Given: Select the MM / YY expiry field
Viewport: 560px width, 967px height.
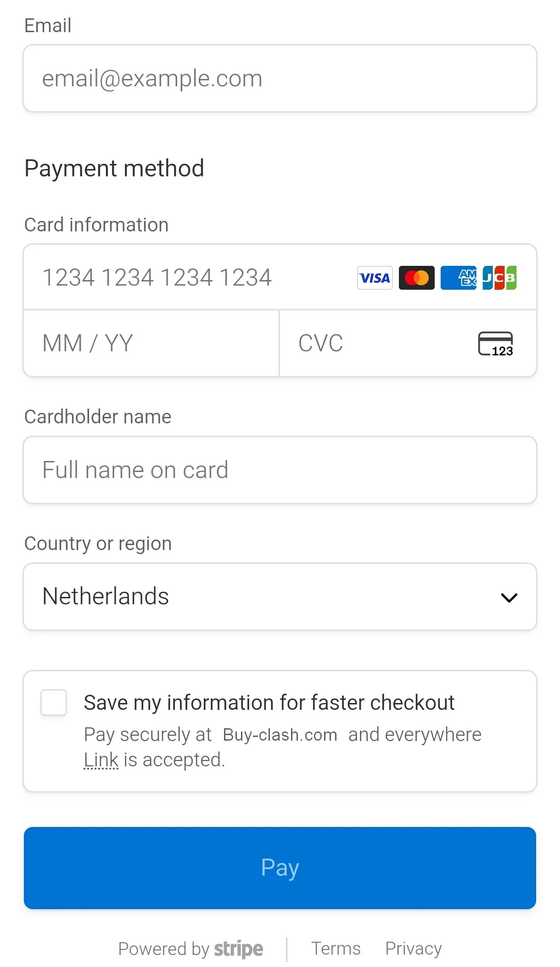Looking at the screenshot, I should (151, 343).
